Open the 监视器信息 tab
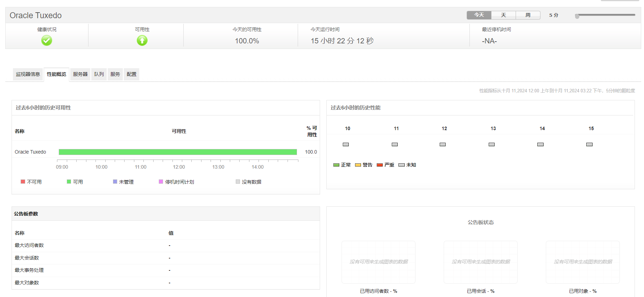This screenshot has height=297, width=644. (x=28, y=74)
